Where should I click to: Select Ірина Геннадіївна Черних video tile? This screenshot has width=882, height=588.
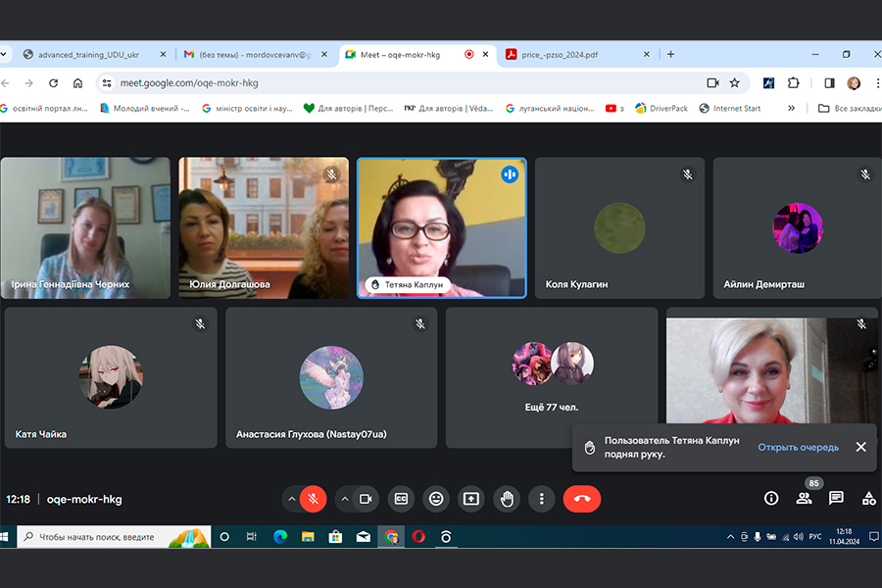(x=85, y=228)
